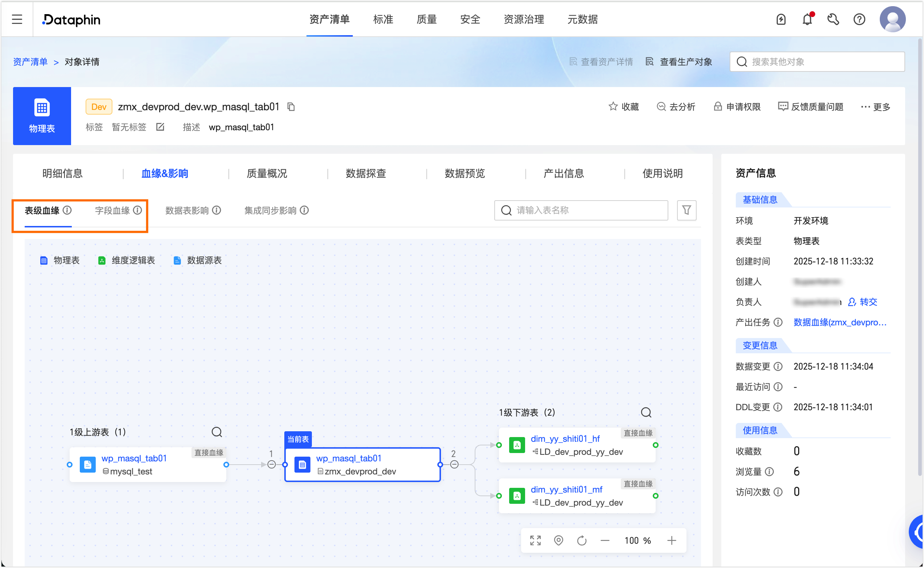Collapse downstream nodes with the minus toggle
This screenshot has height=568, width=924.
tap(454, 465)
